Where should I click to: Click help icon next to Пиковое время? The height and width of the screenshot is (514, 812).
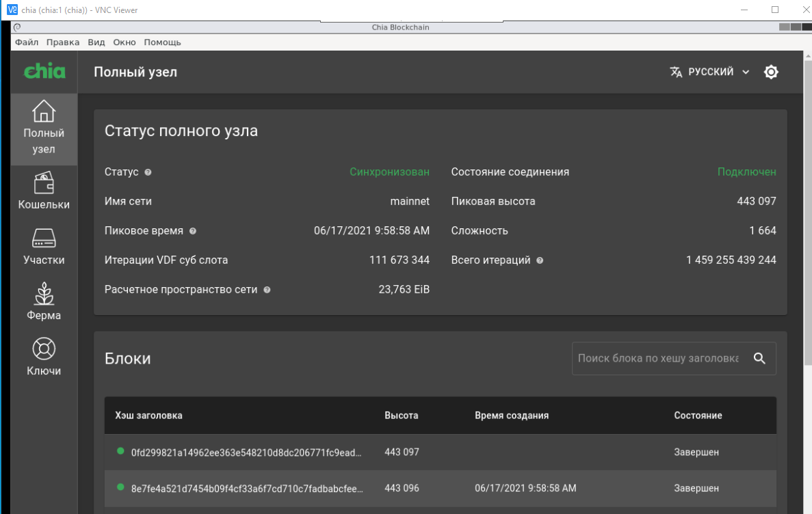click(193, 232)
